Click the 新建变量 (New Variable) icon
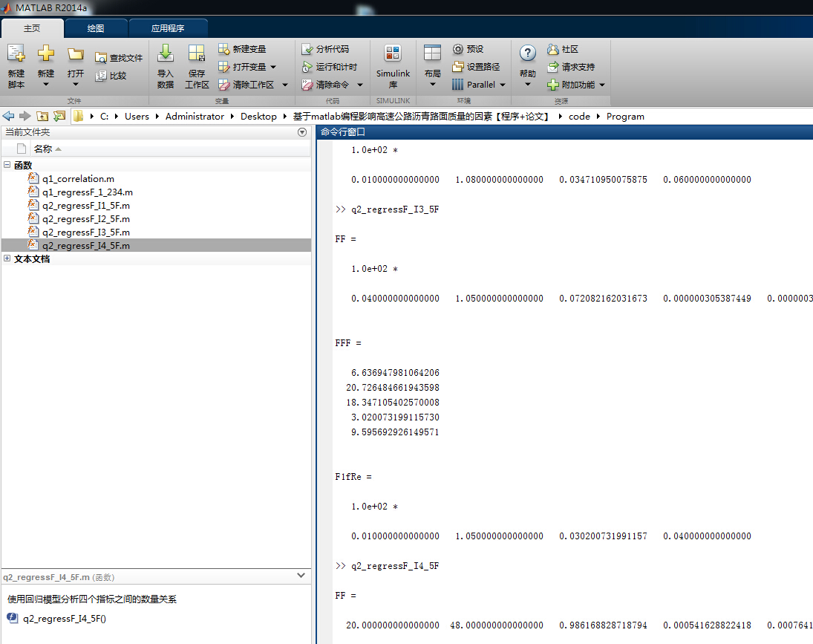The height and width of the screenshot is (644, 813). coord(223,49)
